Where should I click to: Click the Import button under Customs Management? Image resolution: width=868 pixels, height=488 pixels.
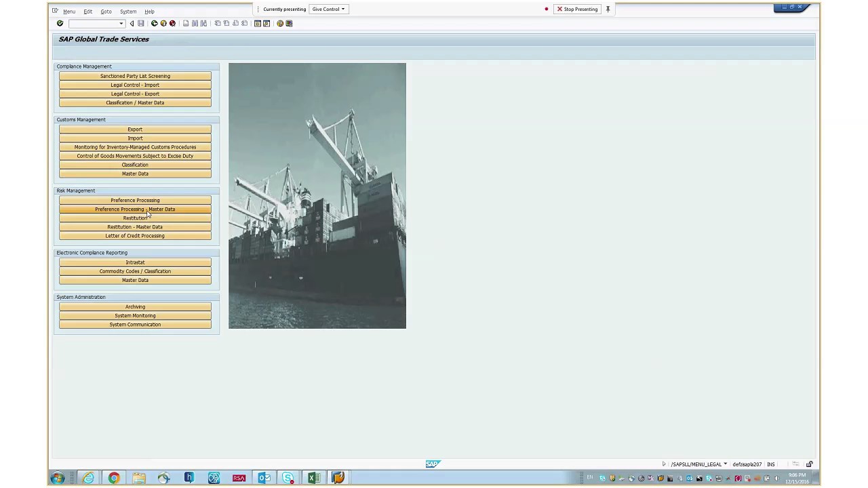tap(135, 138)
